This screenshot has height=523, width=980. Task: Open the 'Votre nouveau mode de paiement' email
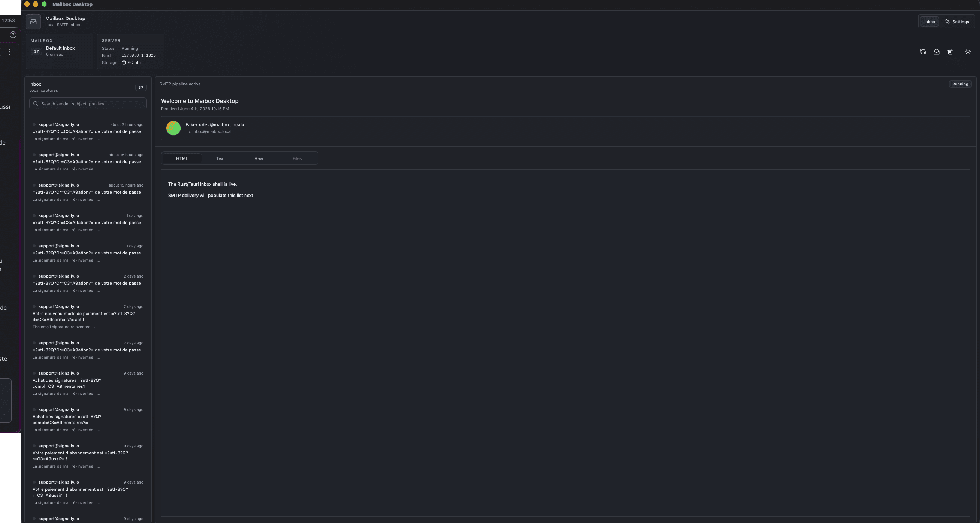tap(88, 317)
